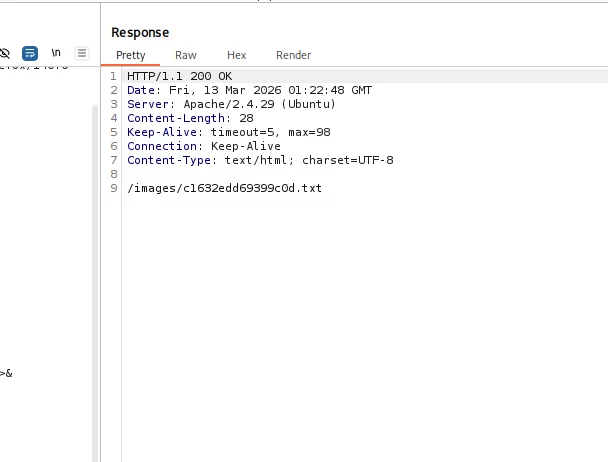The width and height of the screenshot is (608, 462).
Task: Toggle the \n show newlines icon
Action: [56, 53]
